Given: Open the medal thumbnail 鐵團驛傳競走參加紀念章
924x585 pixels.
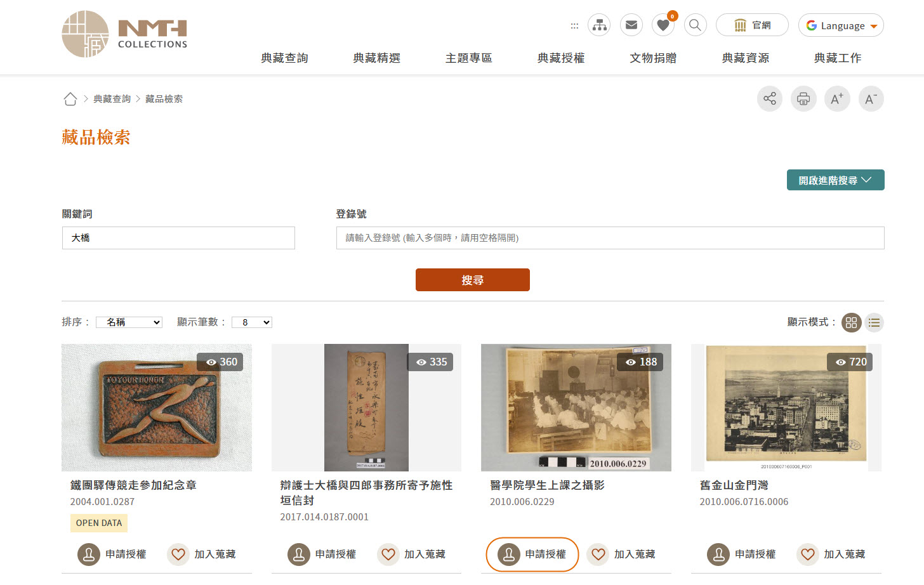Looking at the screenshot, I should [x=157, y=407].
